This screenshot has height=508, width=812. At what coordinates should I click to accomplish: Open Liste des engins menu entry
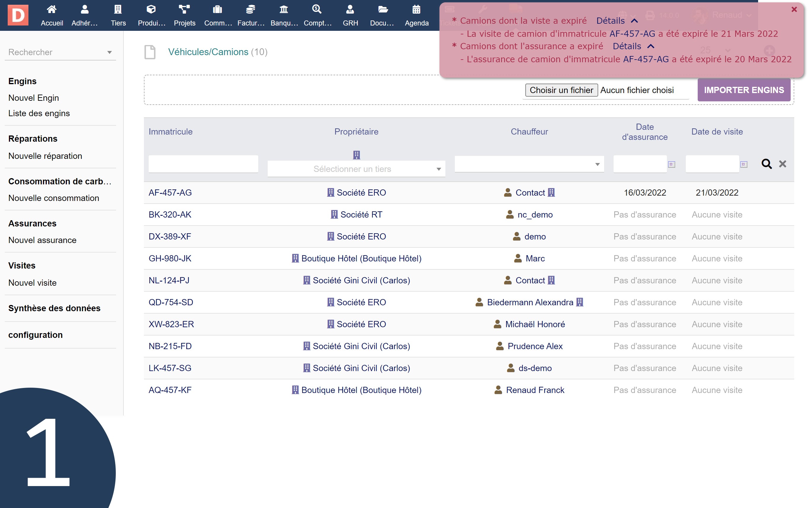[x=39, y=113]
